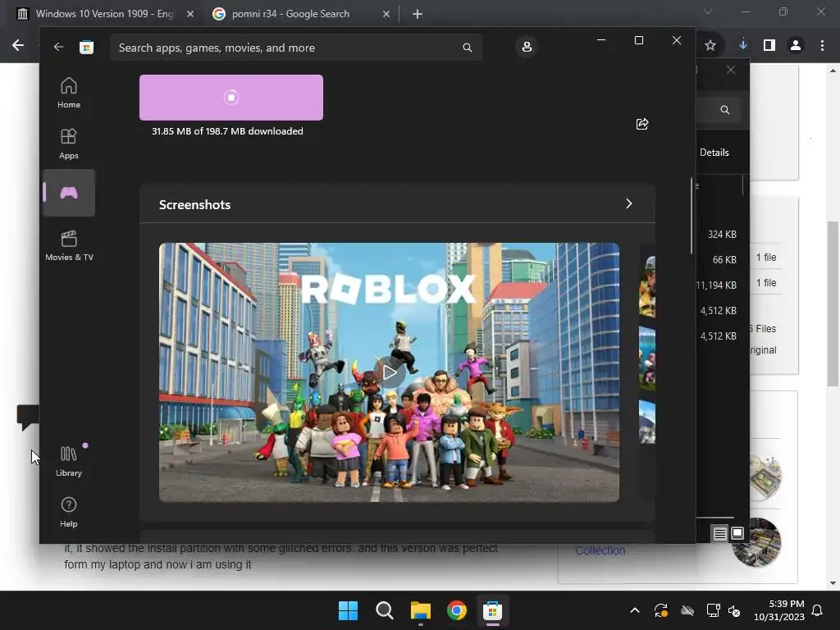Select the Gaming controller sidebar icon

[x=69, y=193]
